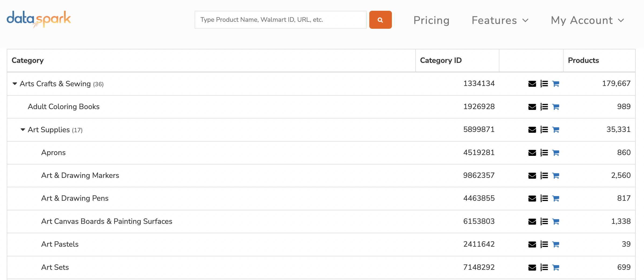Open the Features dropdown menu

click(500, 20)
